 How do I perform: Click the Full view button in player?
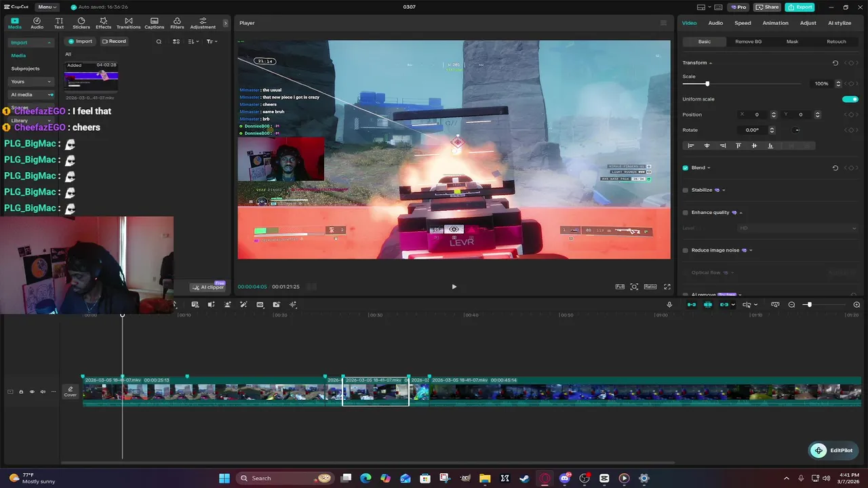620,287
